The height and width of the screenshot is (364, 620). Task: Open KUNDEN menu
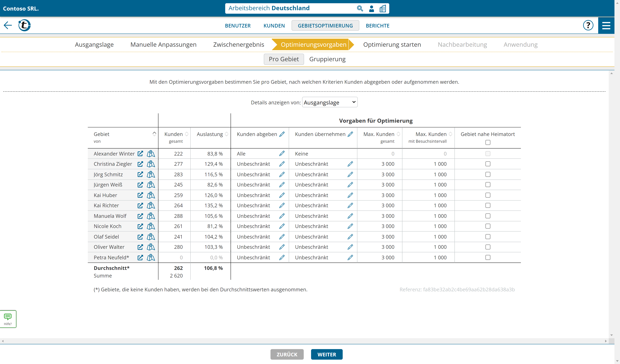coord(274,26)
